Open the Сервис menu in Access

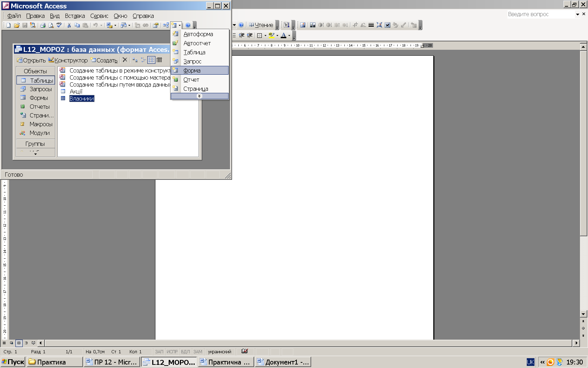tap(99, 16)
